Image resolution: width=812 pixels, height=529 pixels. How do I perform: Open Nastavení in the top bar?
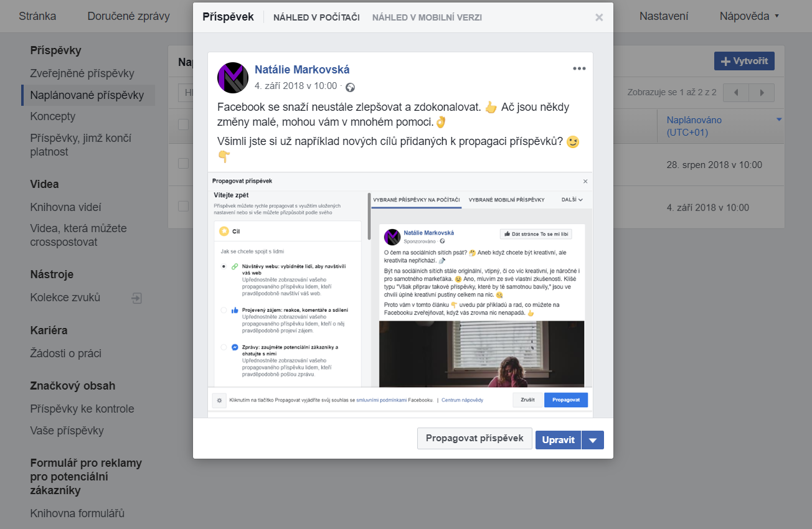tap(664, 16)
